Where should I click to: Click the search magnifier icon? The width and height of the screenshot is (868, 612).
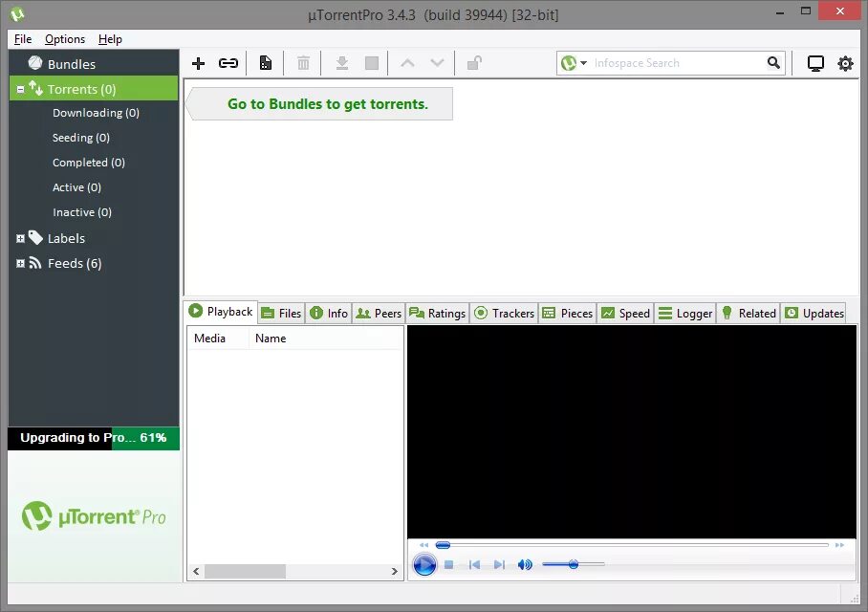coord(773,63)
